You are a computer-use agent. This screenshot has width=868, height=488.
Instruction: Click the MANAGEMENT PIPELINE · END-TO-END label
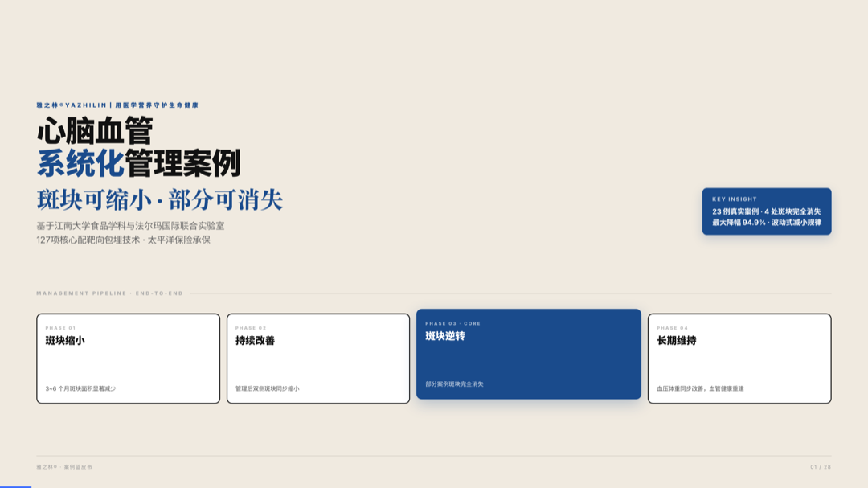click(x=109, y=293)
